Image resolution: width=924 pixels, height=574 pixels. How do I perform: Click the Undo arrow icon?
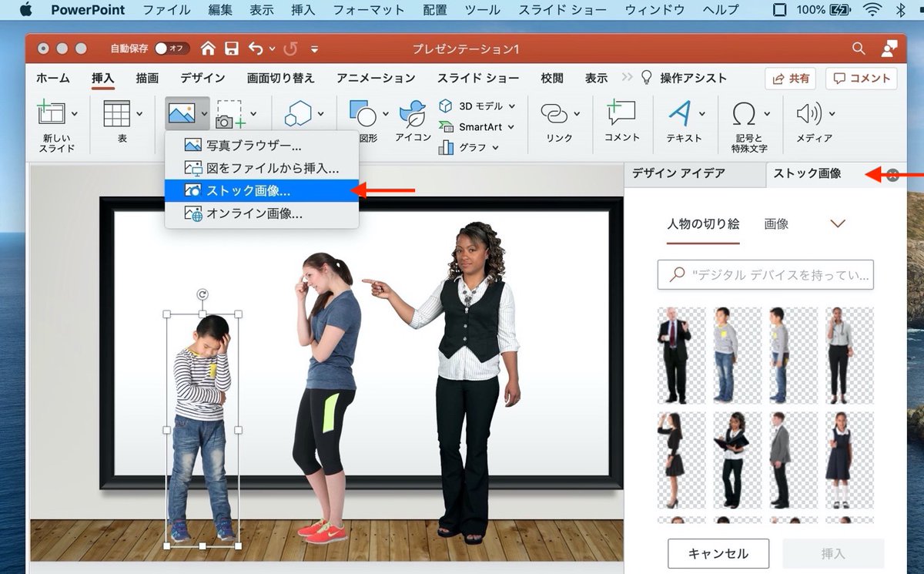pos(256,49)
